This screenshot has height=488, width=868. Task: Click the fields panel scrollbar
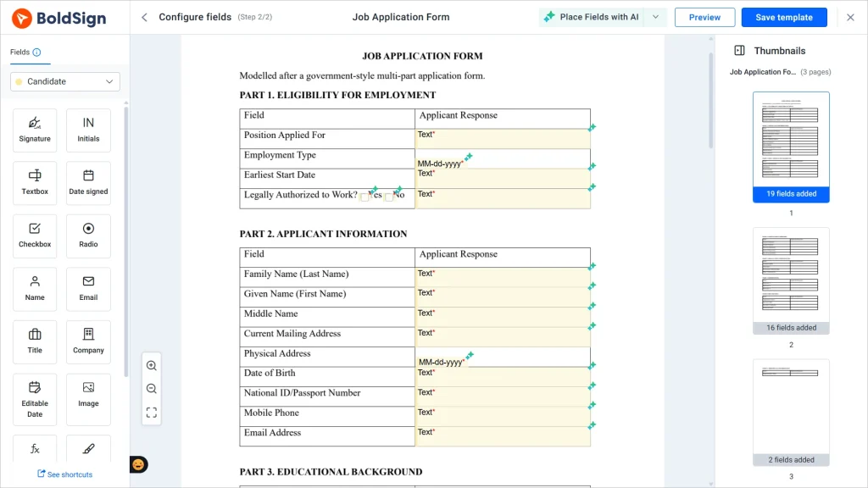pos(126,241)
